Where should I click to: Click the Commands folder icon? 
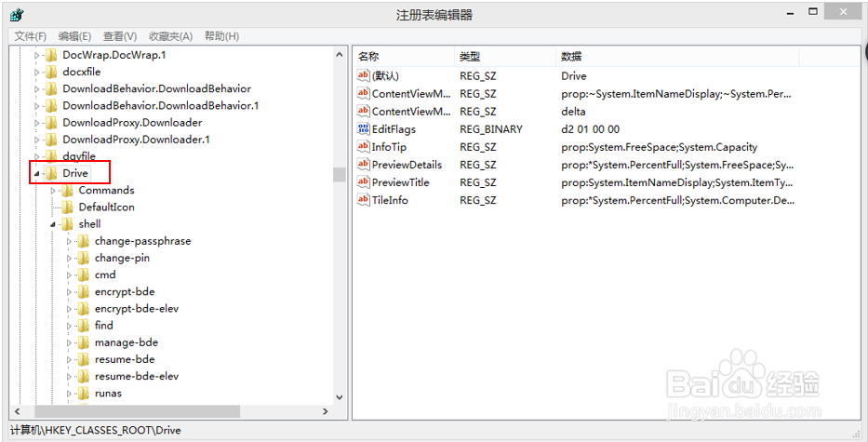tap(68, 191)
